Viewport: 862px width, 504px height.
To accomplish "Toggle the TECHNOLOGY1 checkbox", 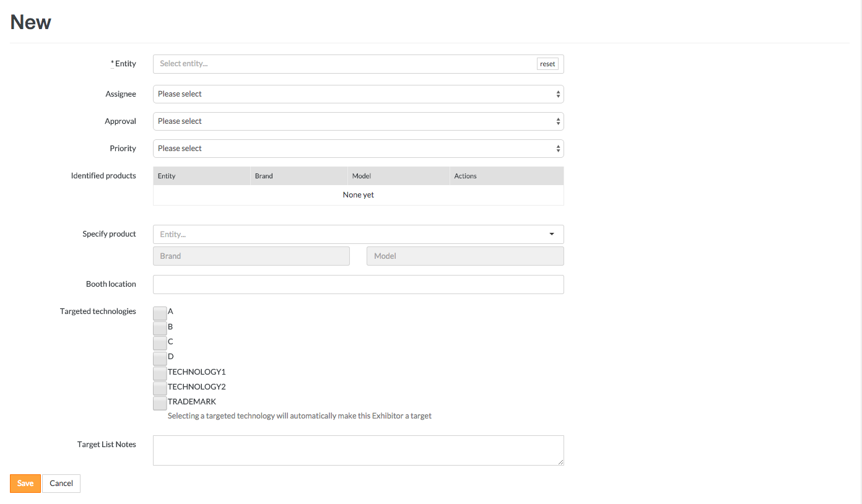I will (160, 373).
